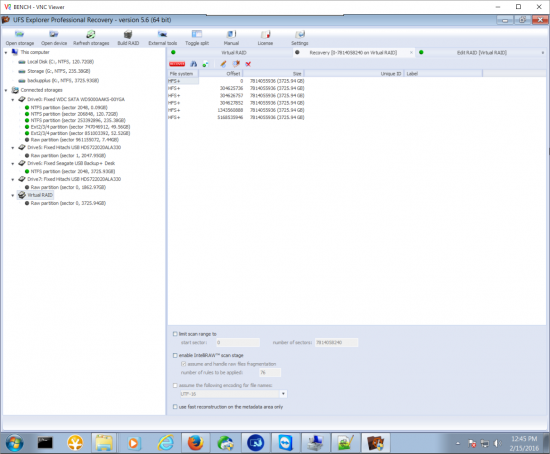This screenshot has width=550, height=454.
Task: Select the HFS+ row with offset 0
Action: click(236, 81)
